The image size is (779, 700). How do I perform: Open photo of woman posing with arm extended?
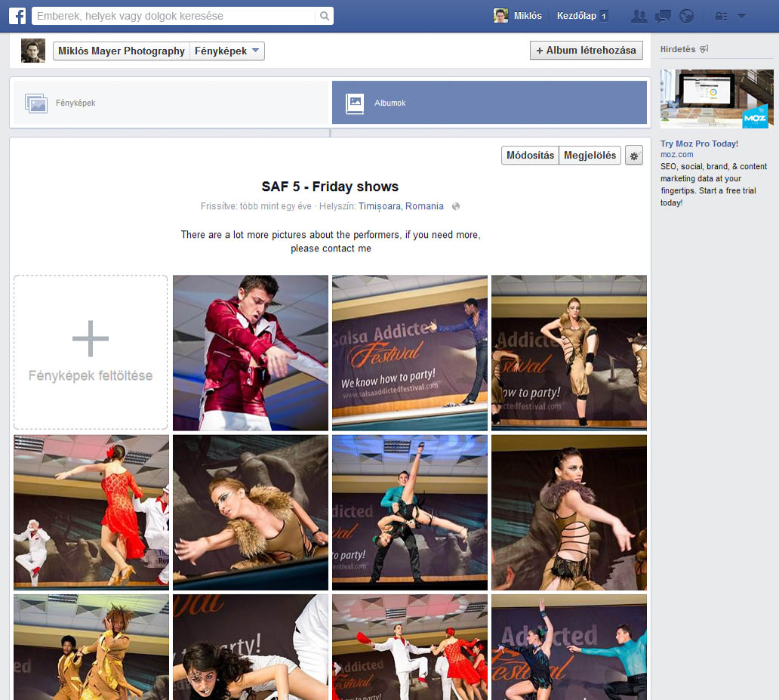point(569,513)
